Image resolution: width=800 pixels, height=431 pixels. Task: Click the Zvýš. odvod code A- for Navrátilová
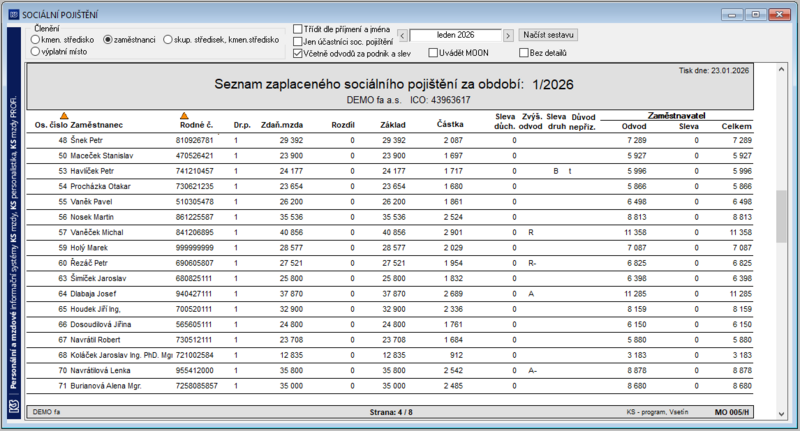pos(532,370)
